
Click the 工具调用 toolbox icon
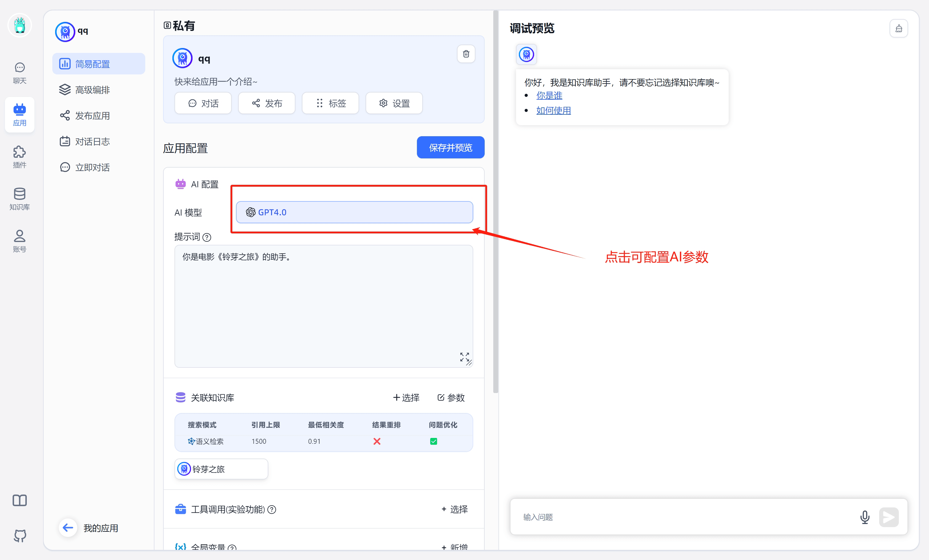(181, 509)
